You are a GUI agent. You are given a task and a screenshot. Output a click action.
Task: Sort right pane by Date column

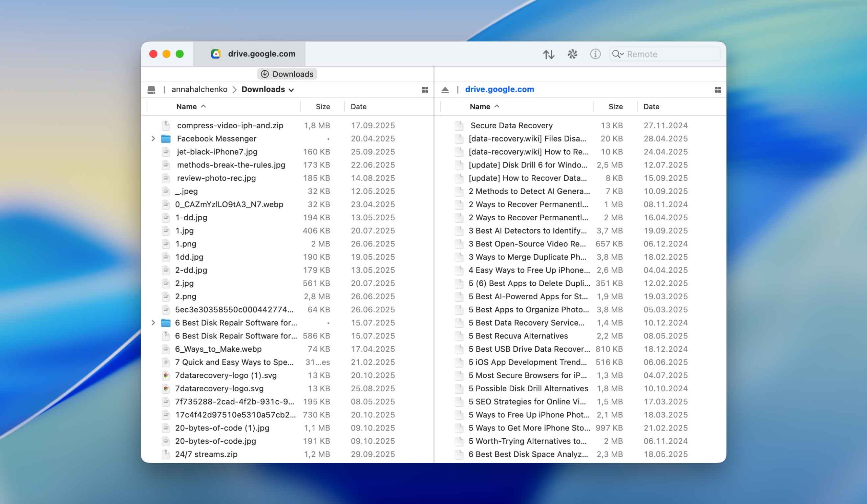click(x=651, y=107)
